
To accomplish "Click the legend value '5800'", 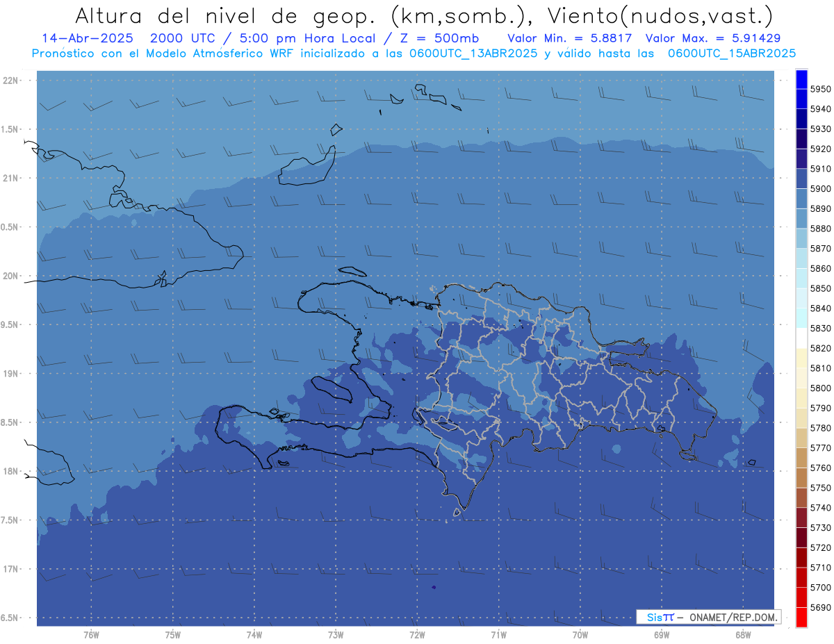I will pos(820,388).
